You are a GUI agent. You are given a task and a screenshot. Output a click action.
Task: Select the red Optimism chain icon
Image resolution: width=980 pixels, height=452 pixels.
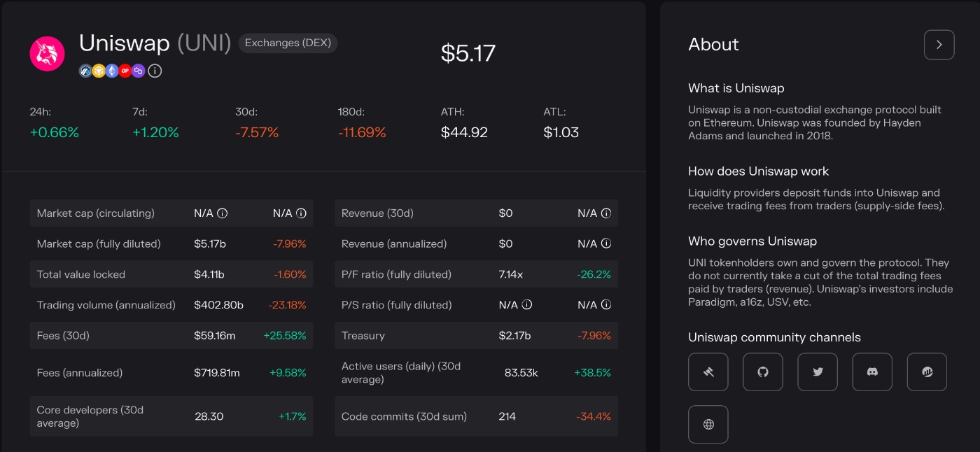pyautogui.click(x=125, y=71)
